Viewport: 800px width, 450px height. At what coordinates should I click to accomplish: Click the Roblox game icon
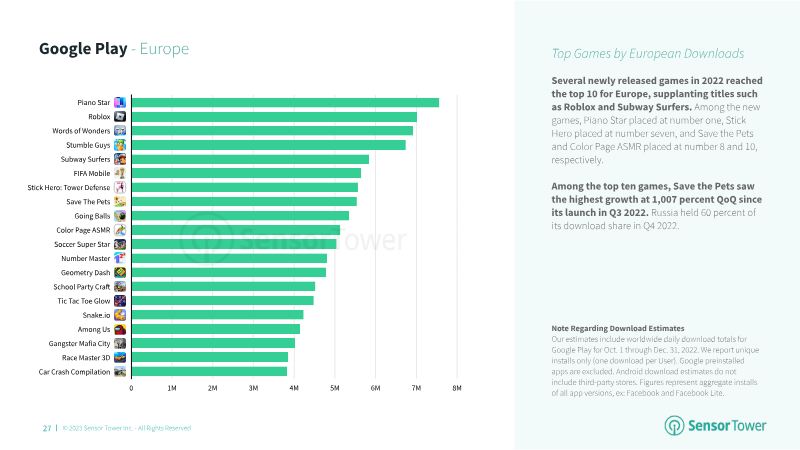[x=120, y=117]
